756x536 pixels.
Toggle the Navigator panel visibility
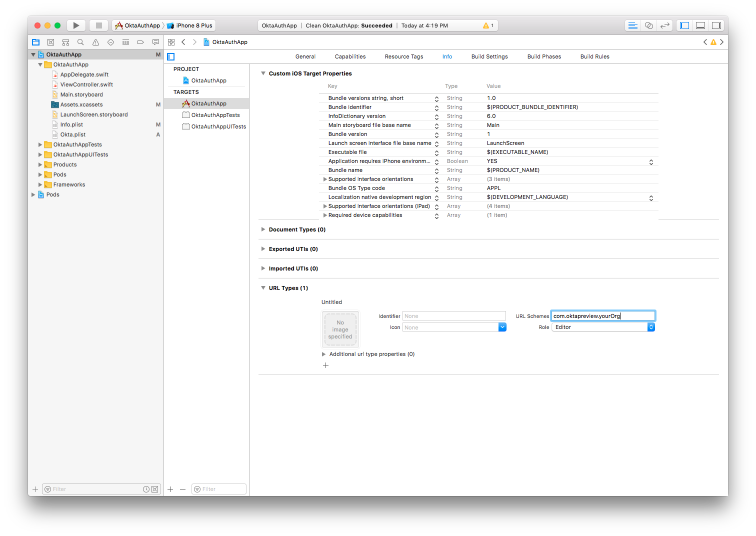click(684, 25)
